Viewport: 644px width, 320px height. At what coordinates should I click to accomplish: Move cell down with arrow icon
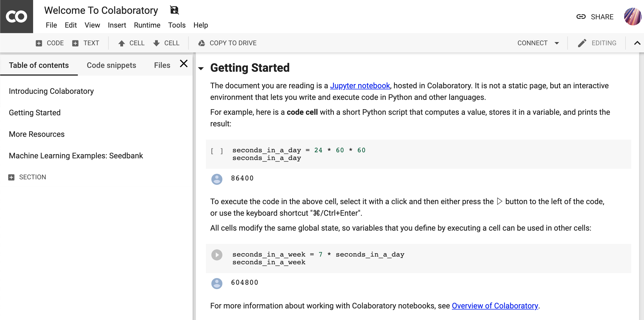tap(156, 43)
